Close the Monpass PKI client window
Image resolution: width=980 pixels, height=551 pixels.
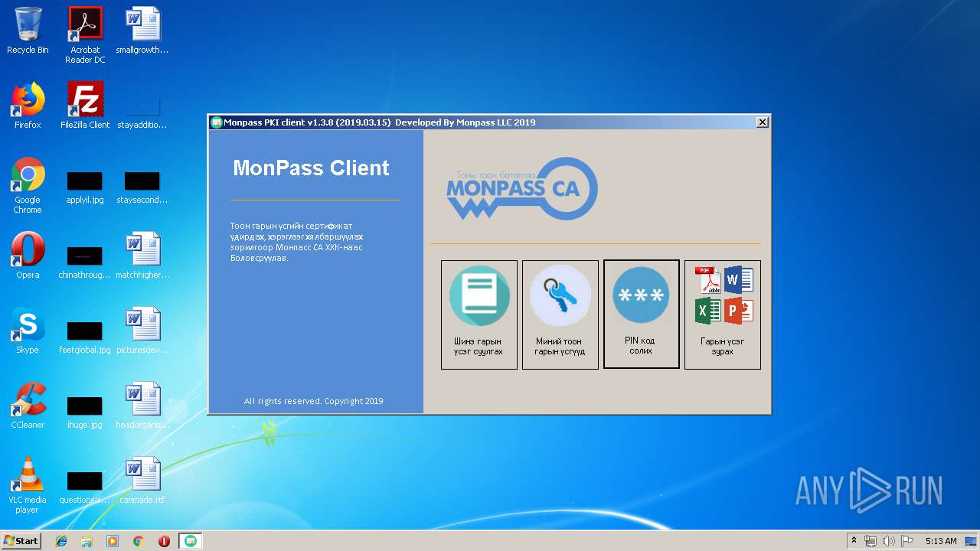[x=763, y=122]
